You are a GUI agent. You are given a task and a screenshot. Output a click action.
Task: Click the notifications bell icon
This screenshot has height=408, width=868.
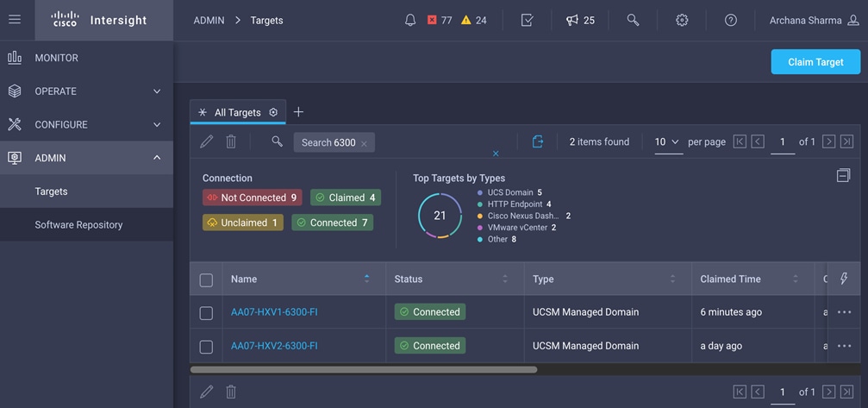coord(410,20)
